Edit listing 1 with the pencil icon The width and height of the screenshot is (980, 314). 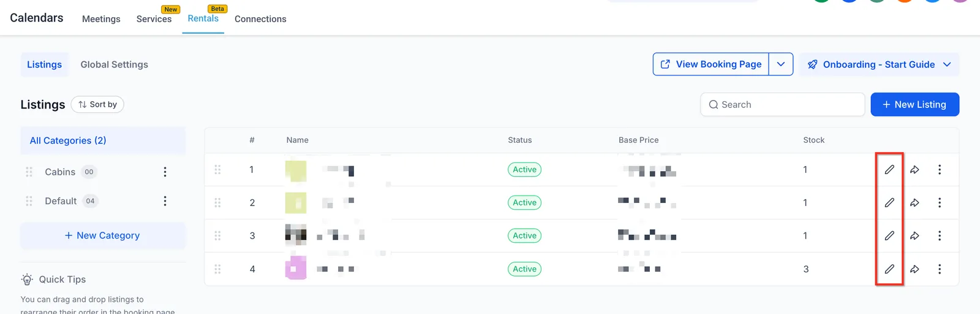[x=889, y=169]
